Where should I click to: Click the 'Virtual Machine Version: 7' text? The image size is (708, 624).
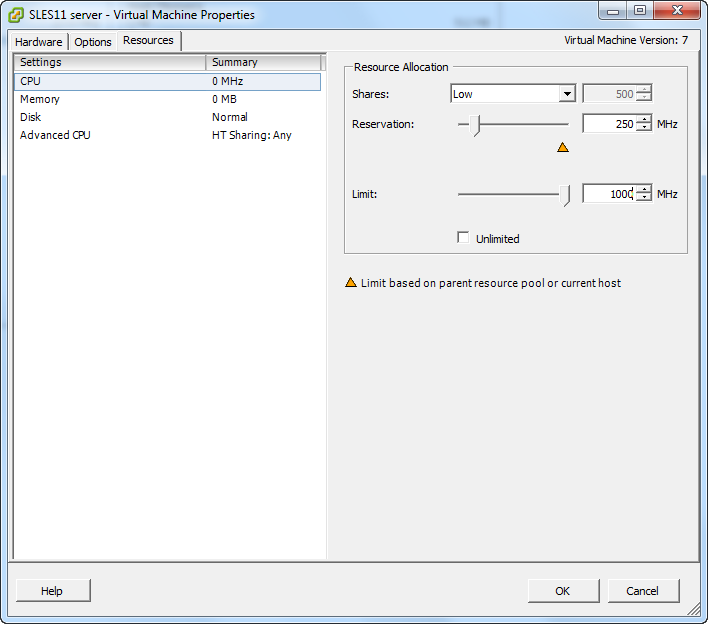(626, 40)
